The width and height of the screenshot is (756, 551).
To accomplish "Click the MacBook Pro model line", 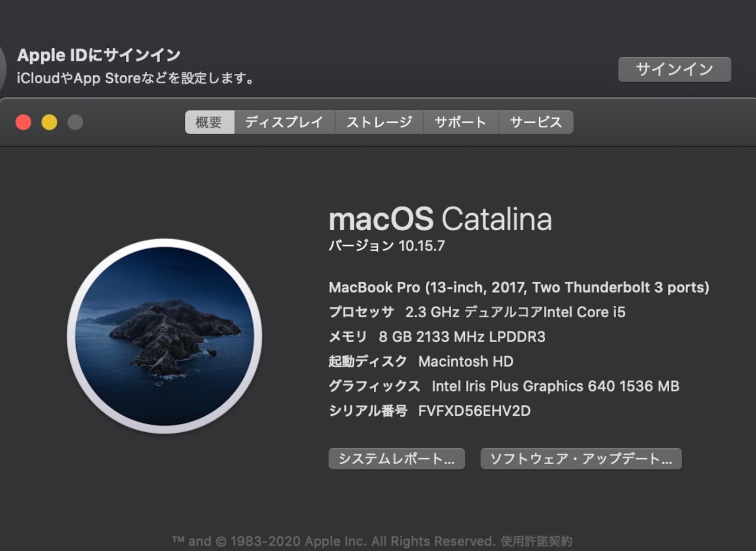I will point(519,288).
